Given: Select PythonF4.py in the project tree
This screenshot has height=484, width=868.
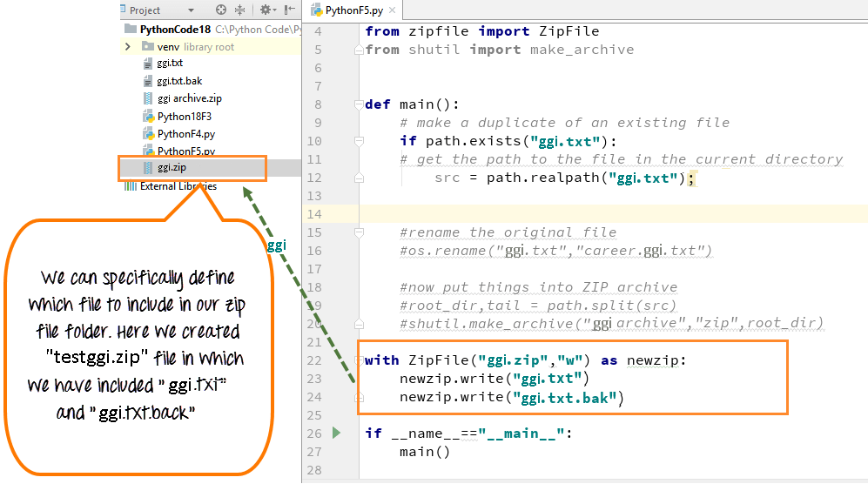Looking at the screenshot, I should coord(185,134).
